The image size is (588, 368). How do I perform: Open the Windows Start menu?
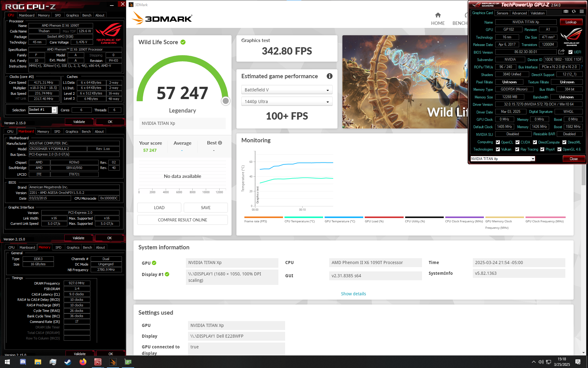(7, 362)
